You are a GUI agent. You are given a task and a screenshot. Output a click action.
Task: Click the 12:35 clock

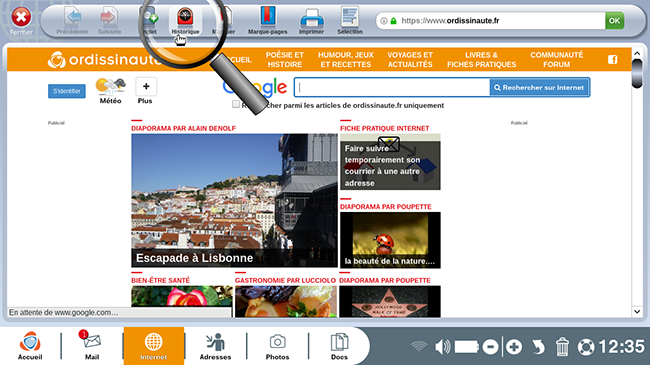click(x=622, y=347)
